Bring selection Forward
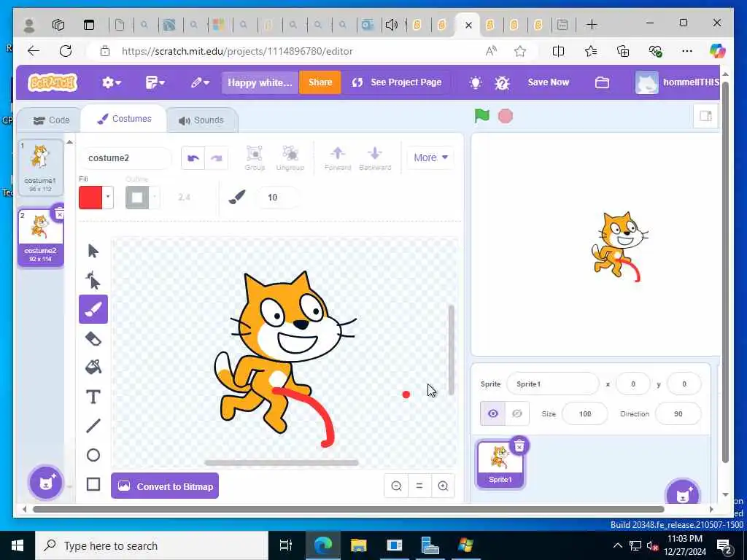The width and height of the screenshot is (747, 560). click(x=337, y=158)
